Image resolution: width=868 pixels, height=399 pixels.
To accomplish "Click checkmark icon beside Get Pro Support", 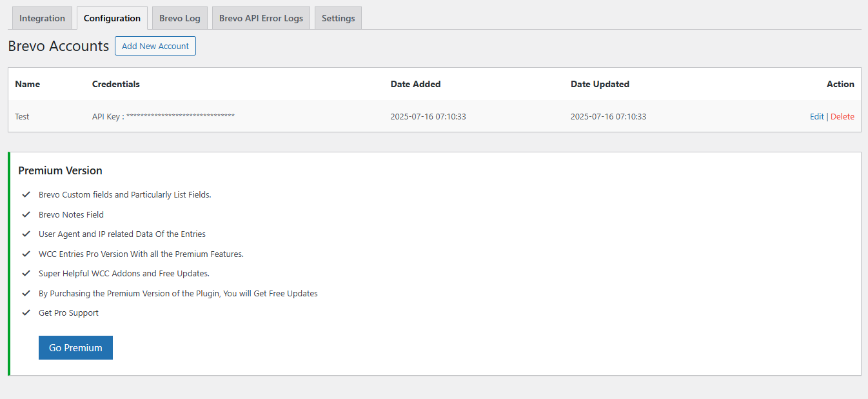I will (x=26, y=312).
